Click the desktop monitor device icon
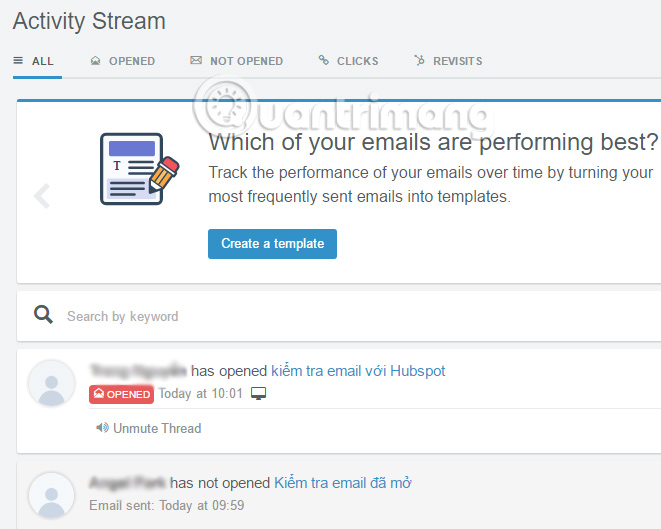661x529 pixels. (x=259, y=393)
